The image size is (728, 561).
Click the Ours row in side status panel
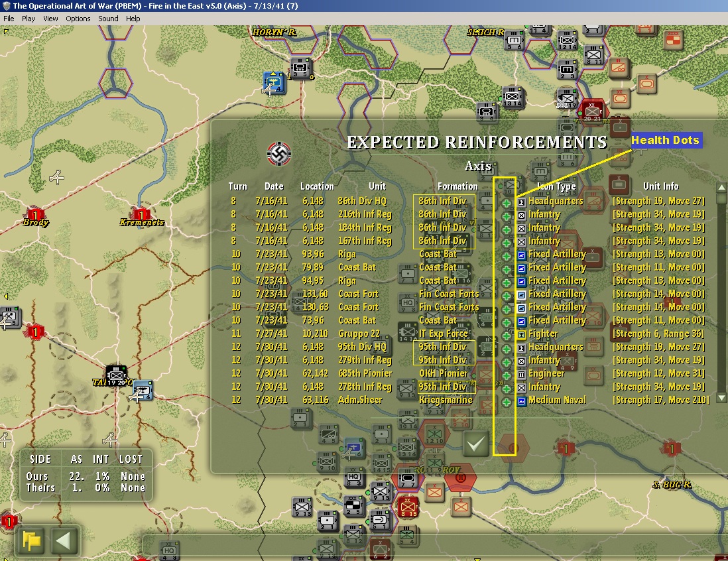pos(86,477)
